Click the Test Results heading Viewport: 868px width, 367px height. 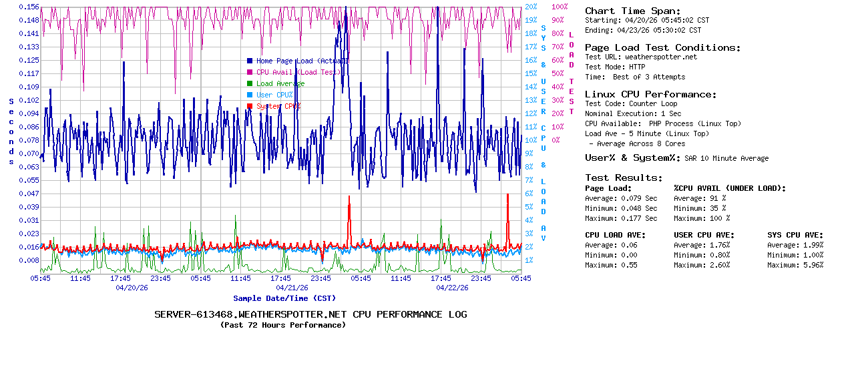point(624,177)
